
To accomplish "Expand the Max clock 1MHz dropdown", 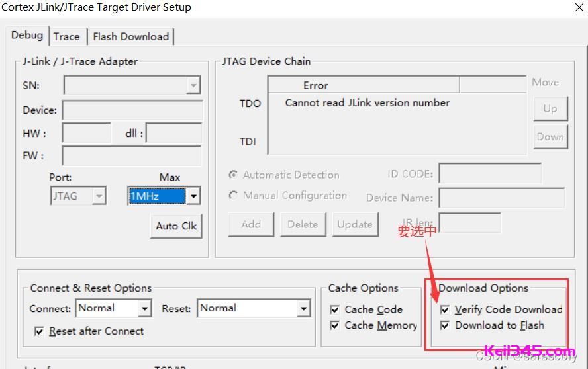I will coord(193,196).
